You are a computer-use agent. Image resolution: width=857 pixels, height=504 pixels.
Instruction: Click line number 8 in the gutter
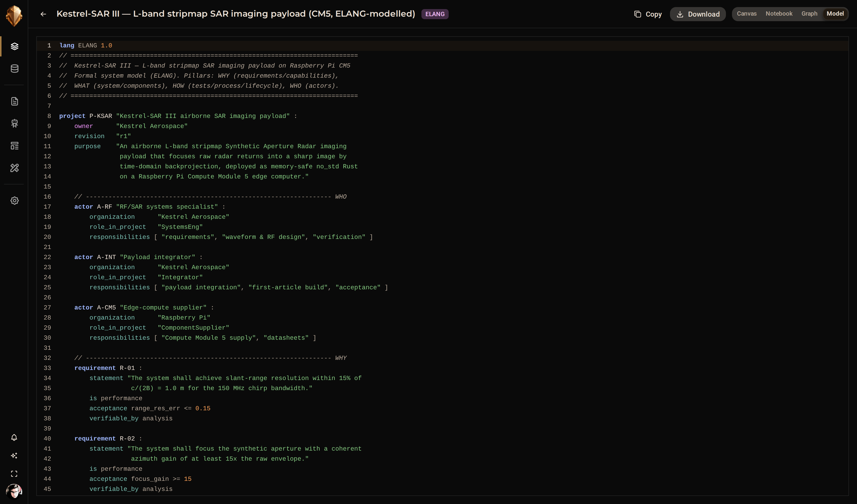49,116
